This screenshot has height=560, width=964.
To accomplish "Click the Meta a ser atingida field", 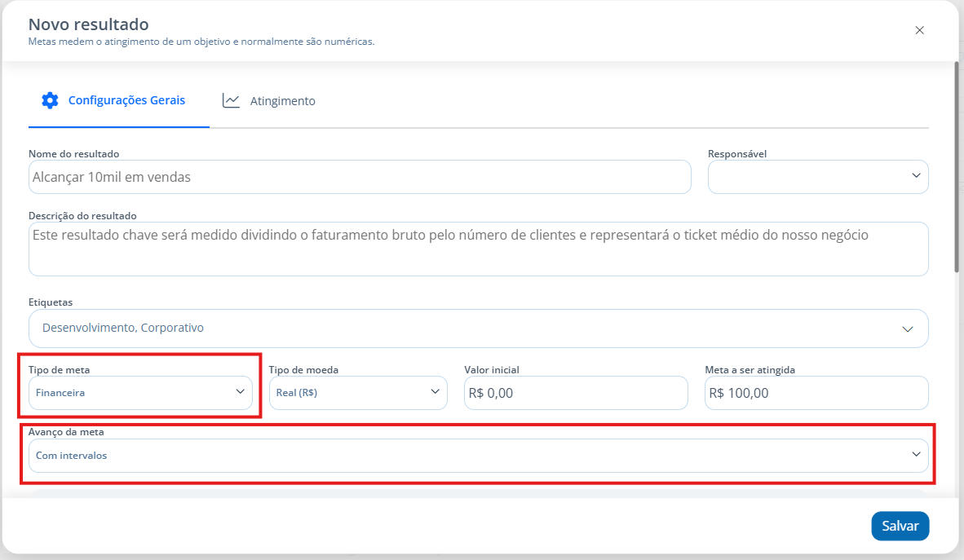I will coord(816,393).
